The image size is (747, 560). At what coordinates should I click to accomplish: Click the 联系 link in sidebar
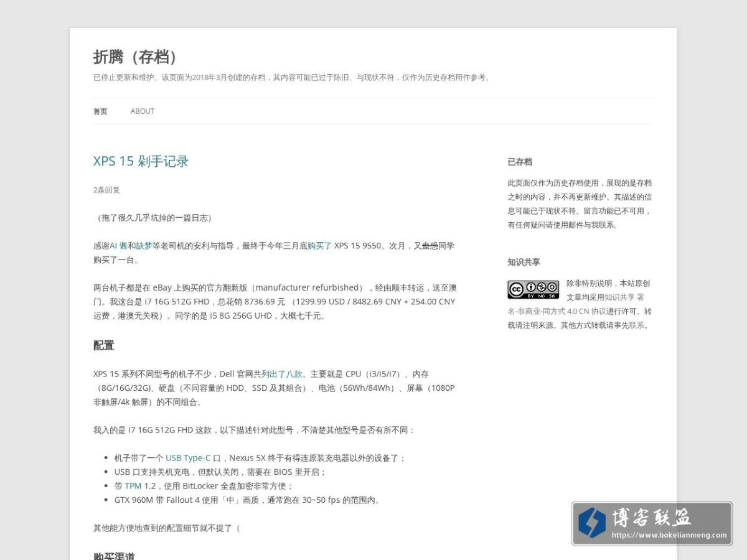pyautogui.click(x=637, y=325)
